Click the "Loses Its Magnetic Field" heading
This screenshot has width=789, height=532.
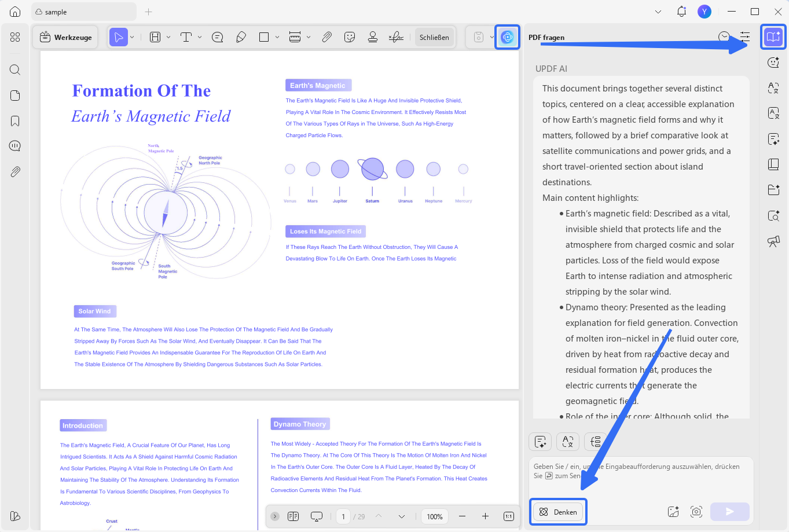[326, 232]
